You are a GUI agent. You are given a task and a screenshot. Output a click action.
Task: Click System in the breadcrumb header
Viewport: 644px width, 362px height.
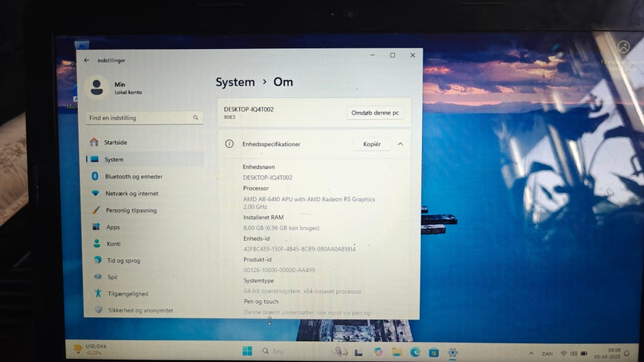tap(235, 82)
